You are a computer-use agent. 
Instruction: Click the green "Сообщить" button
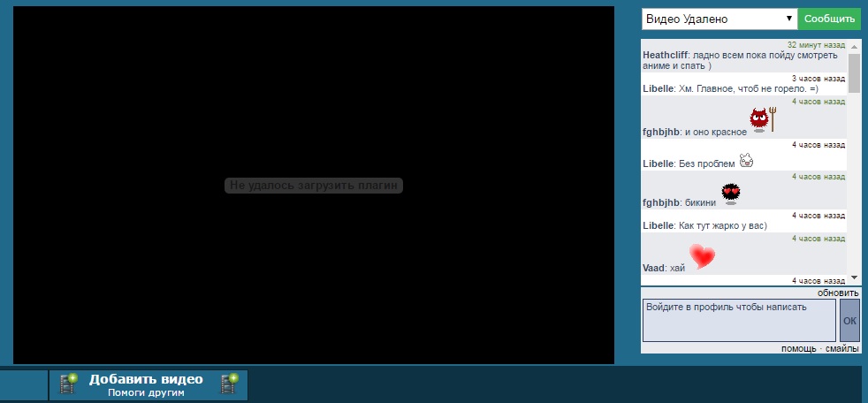click(829, 19)
